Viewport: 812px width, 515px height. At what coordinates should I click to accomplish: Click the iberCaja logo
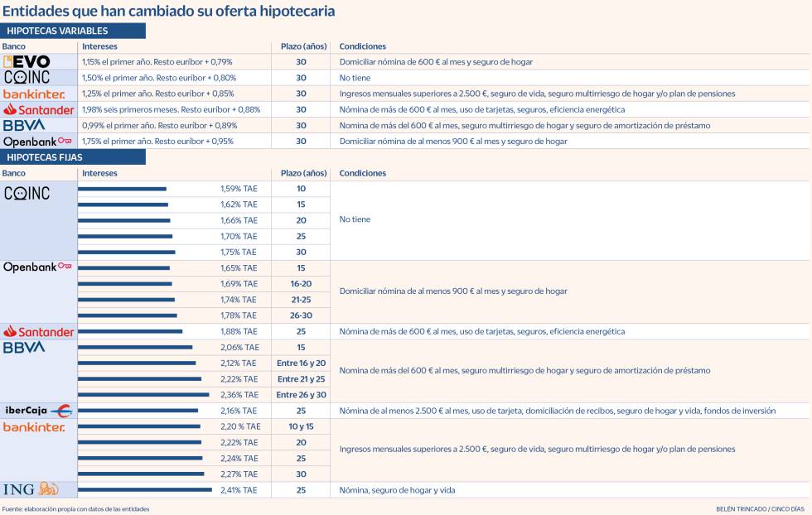coord(38,411)
